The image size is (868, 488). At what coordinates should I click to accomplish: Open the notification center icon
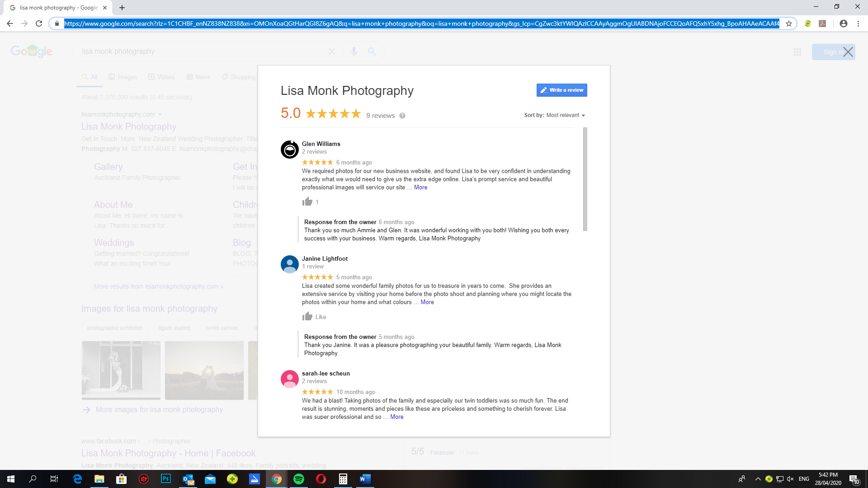tap(854, 479)
